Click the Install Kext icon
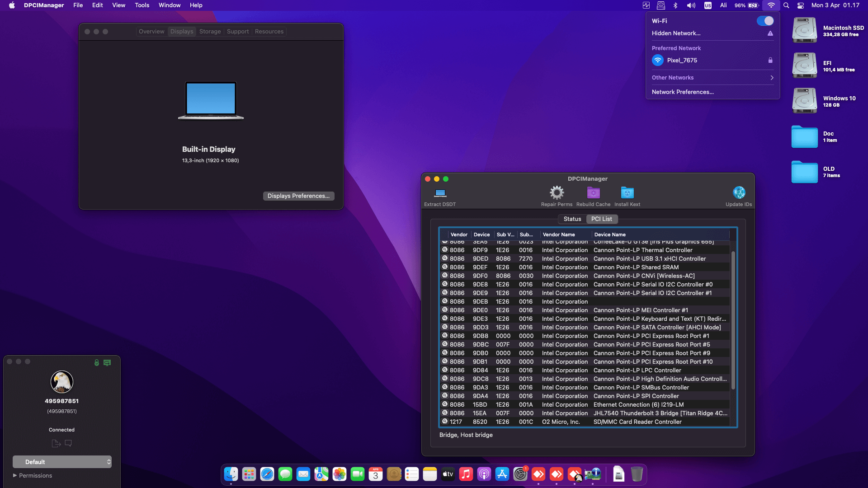The width and height of the screenshot is (868, 488). [x=627, y=193]
